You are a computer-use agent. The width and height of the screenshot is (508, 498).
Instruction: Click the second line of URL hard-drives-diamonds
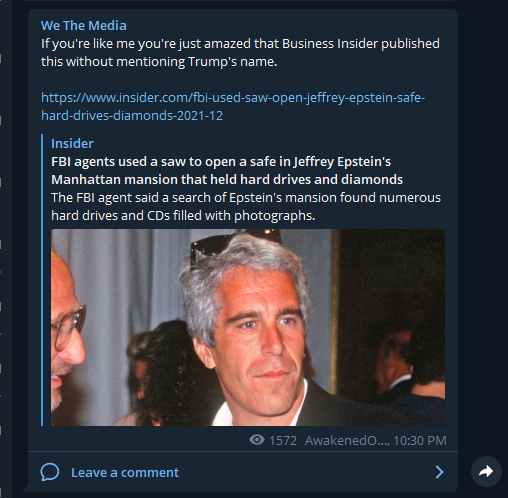point(132,115)
